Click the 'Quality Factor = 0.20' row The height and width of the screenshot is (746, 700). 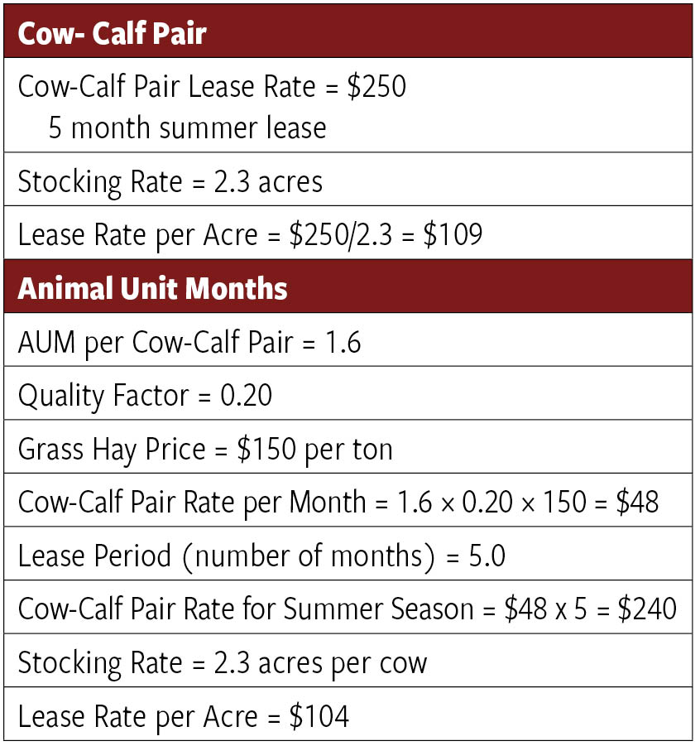click(145, 396)
